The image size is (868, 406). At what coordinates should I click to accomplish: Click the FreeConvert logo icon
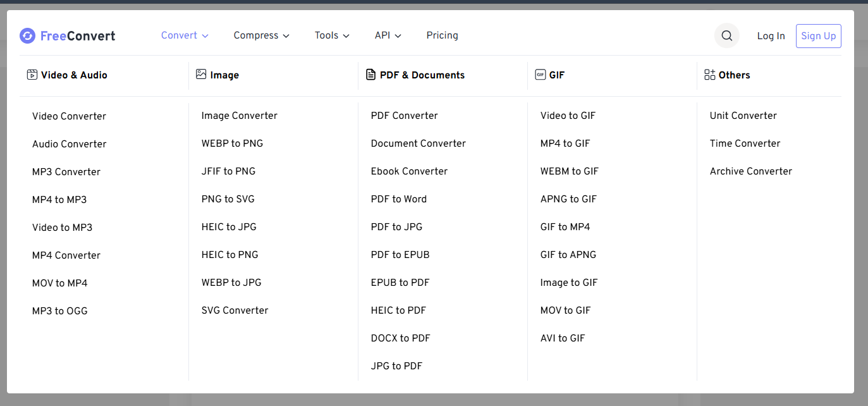coord(27,36)
